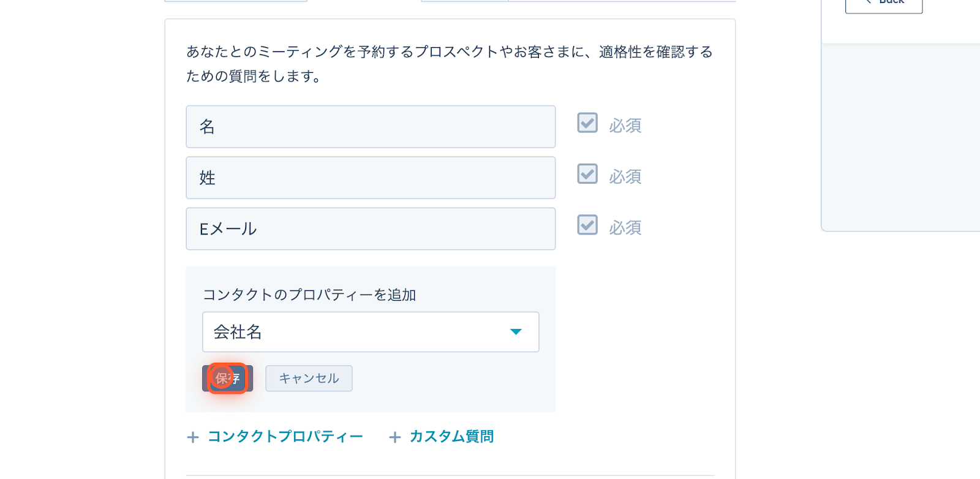The height and width of the screenshot is (479, 980).
Task: Click the 必須 label beside 名 field
Action: coord(625,126)
